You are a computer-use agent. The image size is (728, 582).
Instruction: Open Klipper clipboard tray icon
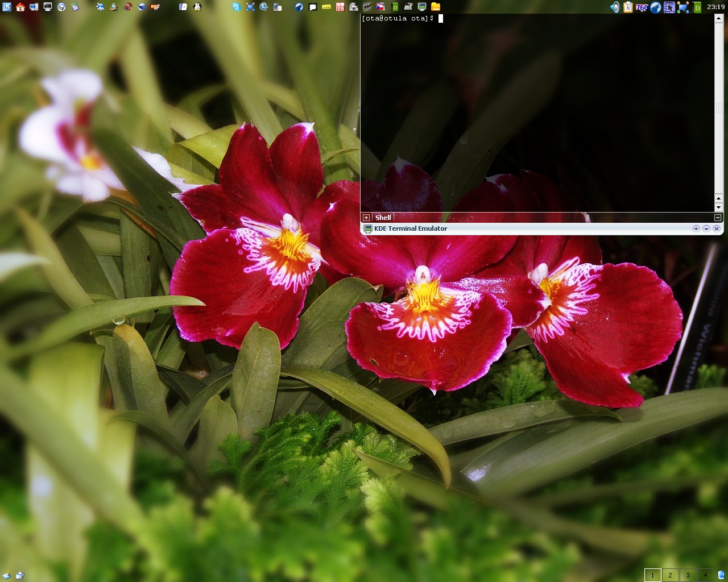pos(628,7)
